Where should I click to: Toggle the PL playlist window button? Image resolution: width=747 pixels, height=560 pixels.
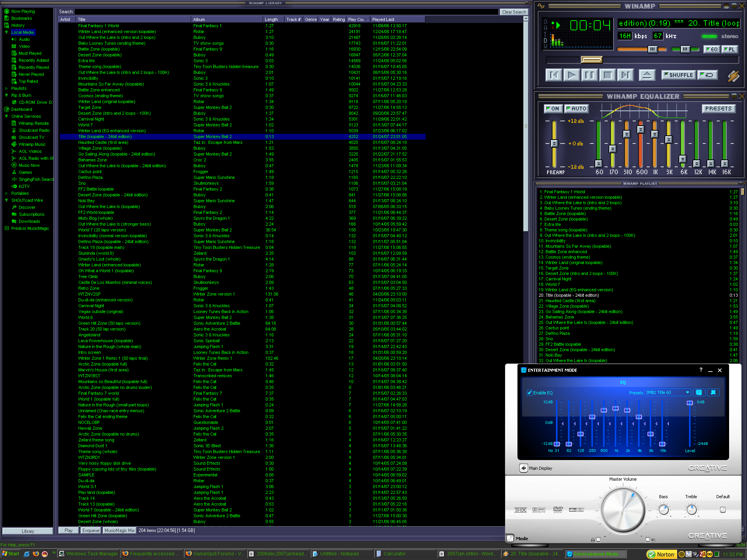pyautogui.click(x=729, y=49)
